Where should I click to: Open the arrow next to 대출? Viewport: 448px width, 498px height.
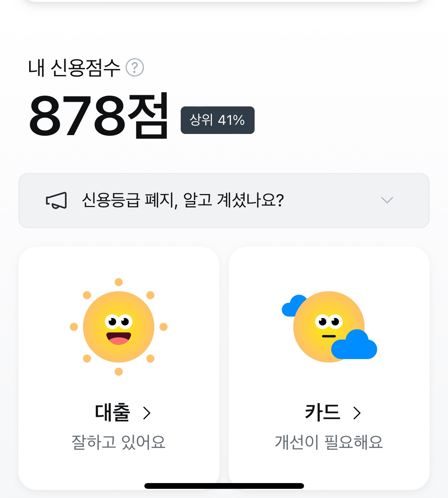coord(147,413)
